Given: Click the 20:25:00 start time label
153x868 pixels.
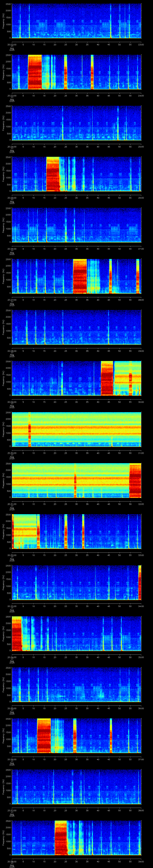Looking at the screenshot, I should click(x=12, y=198).
